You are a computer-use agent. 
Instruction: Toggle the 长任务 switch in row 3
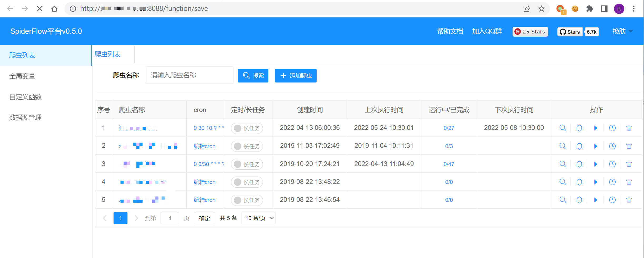[x=247, y=164]
